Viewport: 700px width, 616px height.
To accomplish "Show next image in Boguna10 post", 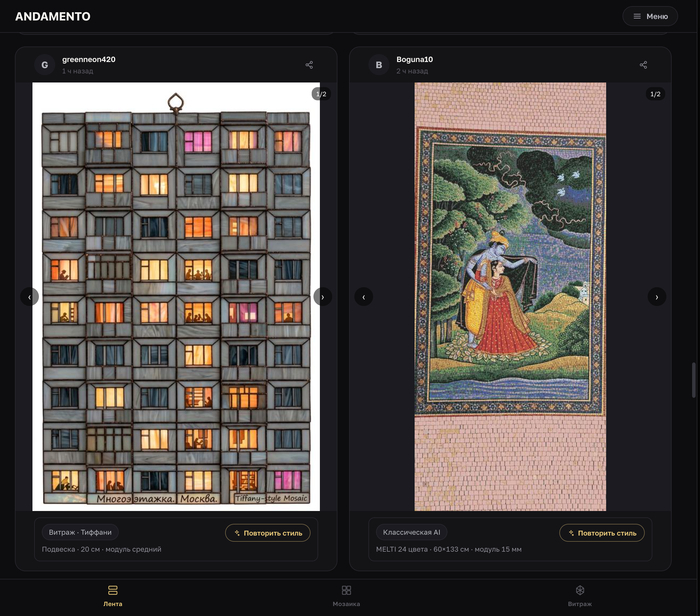I will click(657, 297).
